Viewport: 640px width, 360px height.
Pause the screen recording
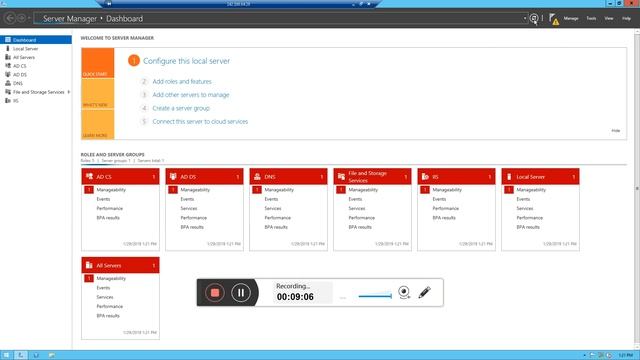(x=241, y=293)
